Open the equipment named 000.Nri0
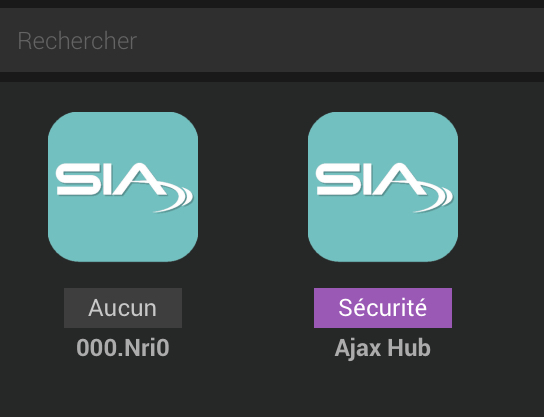The image size is (544, 417). (123, 187)
